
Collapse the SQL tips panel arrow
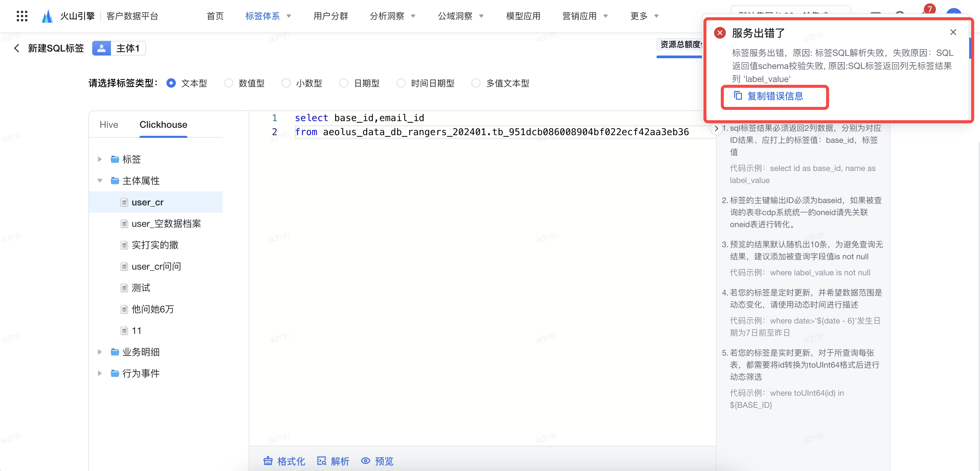click(x=716, y=128)
